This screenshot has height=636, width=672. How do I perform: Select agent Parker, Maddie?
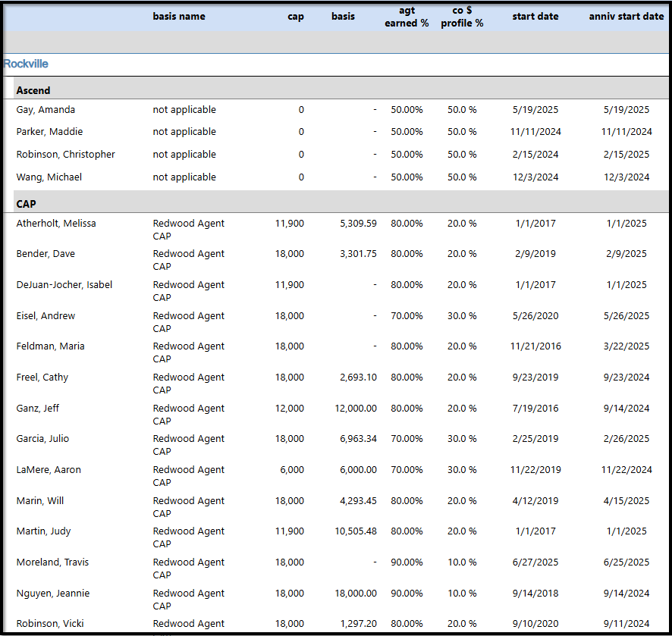coord(49,131)
